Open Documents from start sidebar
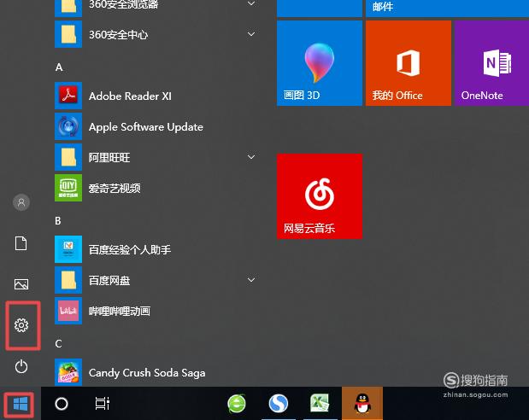 tap(21, 243)
